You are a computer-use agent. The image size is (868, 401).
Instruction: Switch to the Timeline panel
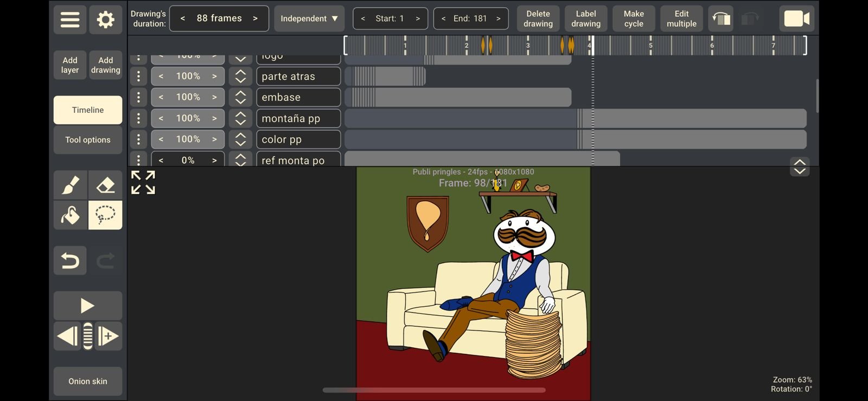pos(87,110)
